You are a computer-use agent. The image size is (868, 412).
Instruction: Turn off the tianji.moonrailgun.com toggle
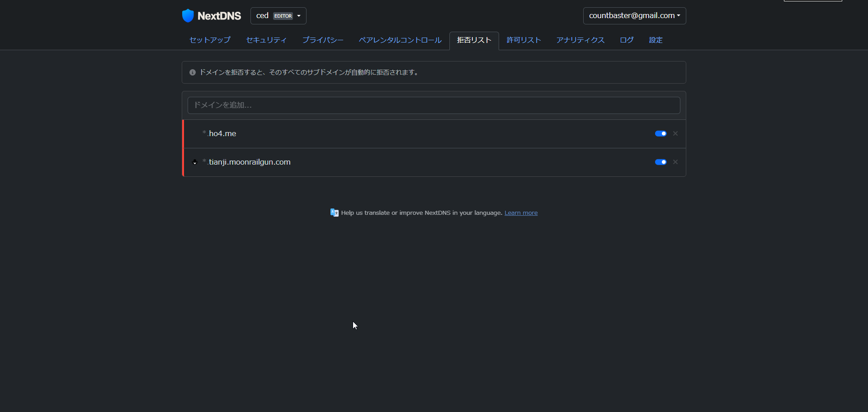(660, 162)
